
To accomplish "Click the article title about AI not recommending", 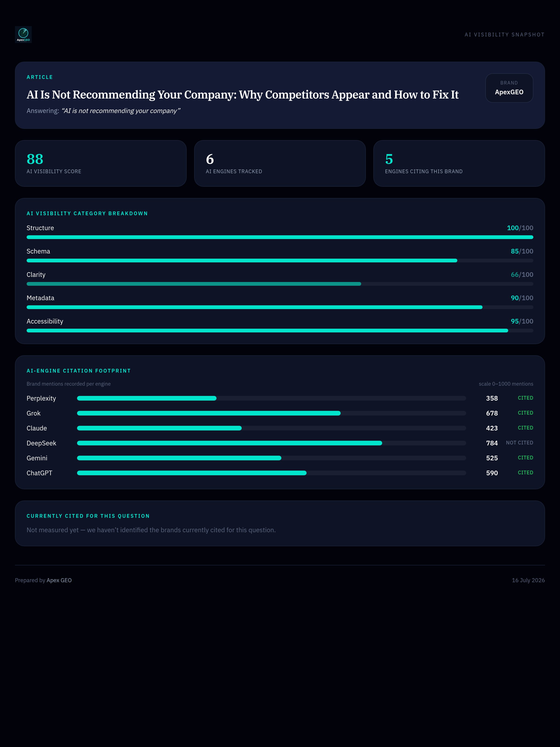I will (x=242, y=95).
